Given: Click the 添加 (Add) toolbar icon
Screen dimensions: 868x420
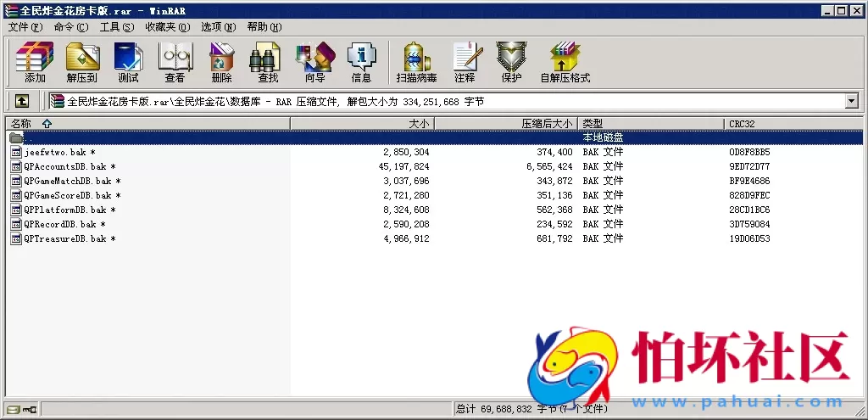Looking at the screenshot, I should (x=35, y=61).
